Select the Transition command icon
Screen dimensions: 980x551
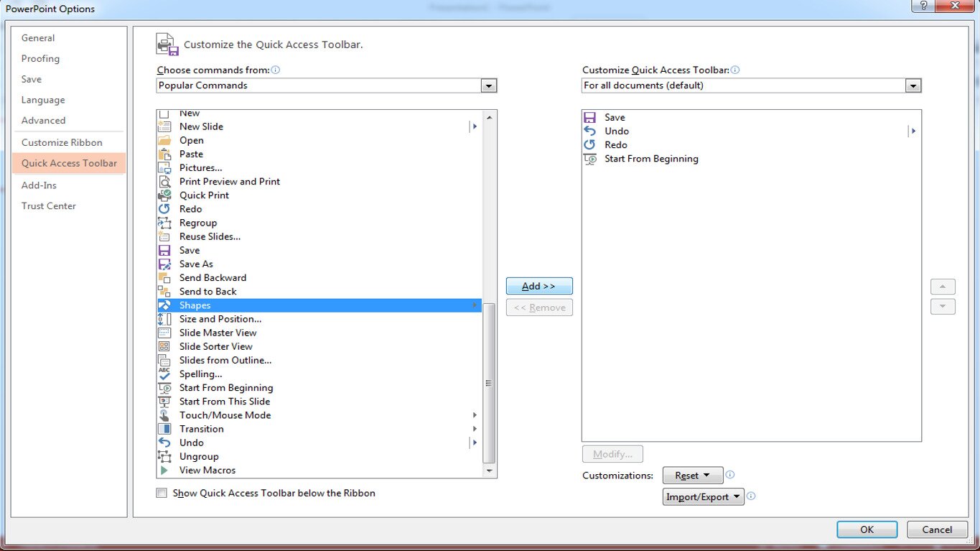pos(164,429)
